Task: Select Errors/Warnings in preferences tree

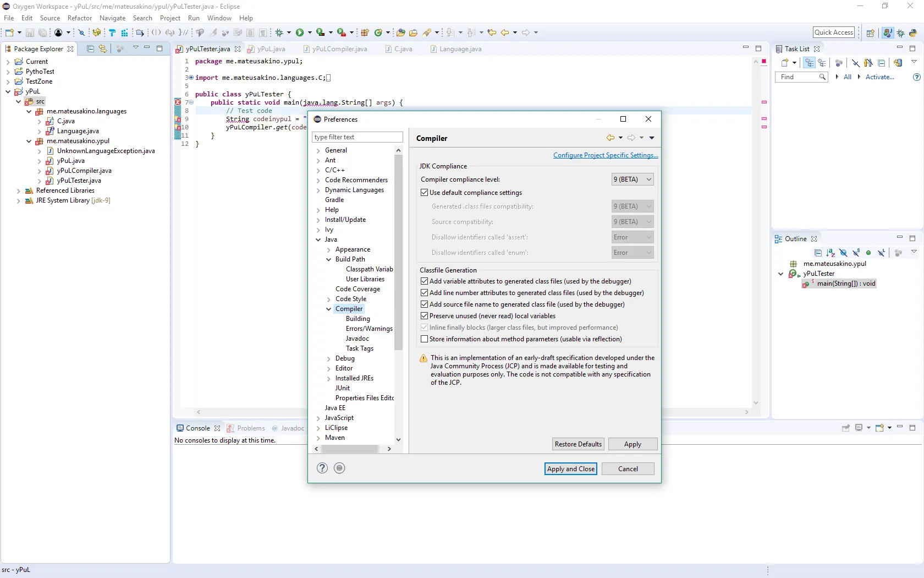Action: (x=369, y=329)
